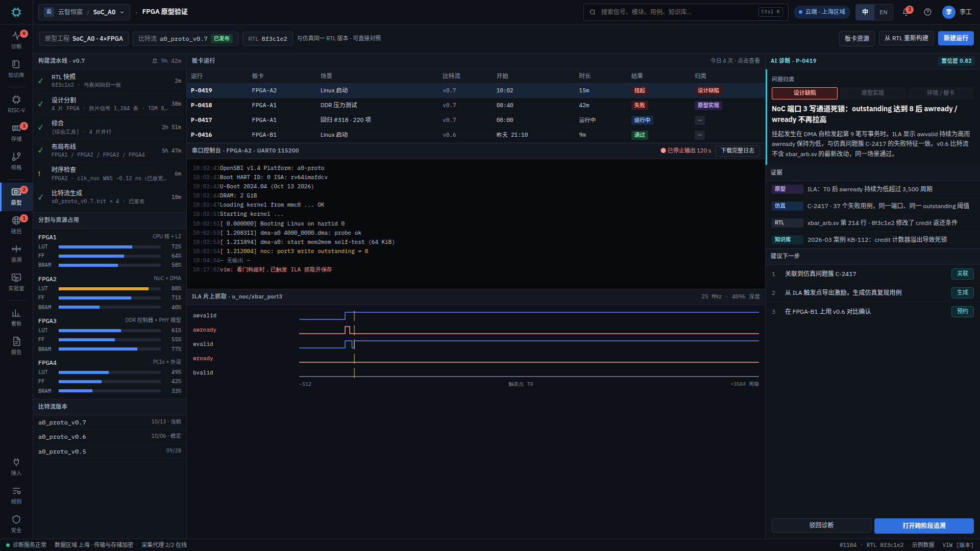The width and height of the screenshot is (980, 551).
Task: Select the 原型实现 attribution option
Action: [x=872, y=93]
